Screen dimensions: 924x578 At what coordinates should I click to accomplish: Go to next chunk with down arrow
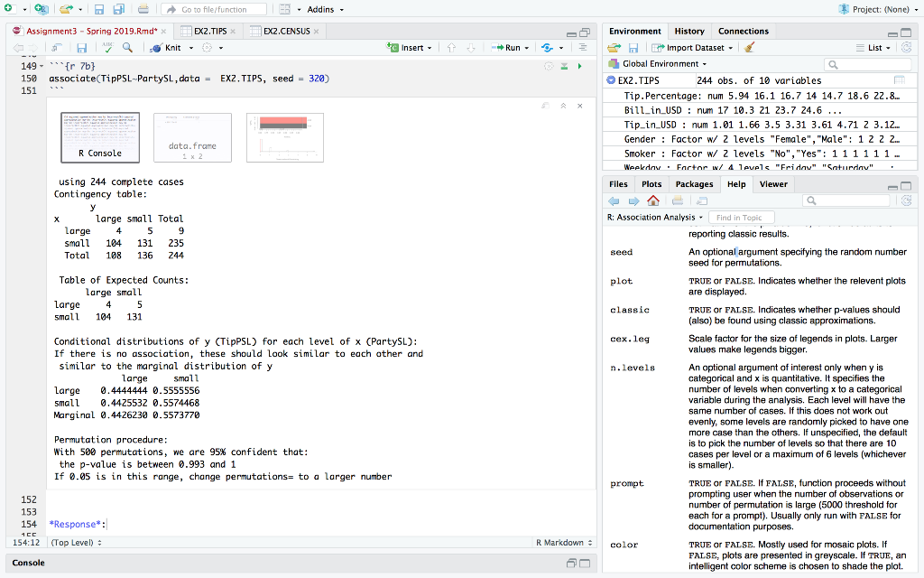(471, 48)
